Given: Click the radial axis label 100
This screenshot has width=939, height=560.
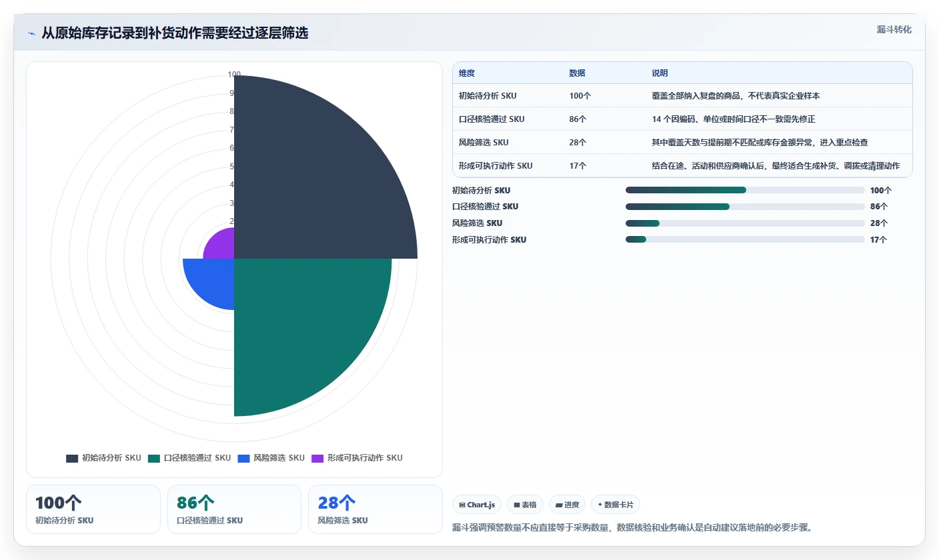Looking at the screenshot, I should [234, 75].
